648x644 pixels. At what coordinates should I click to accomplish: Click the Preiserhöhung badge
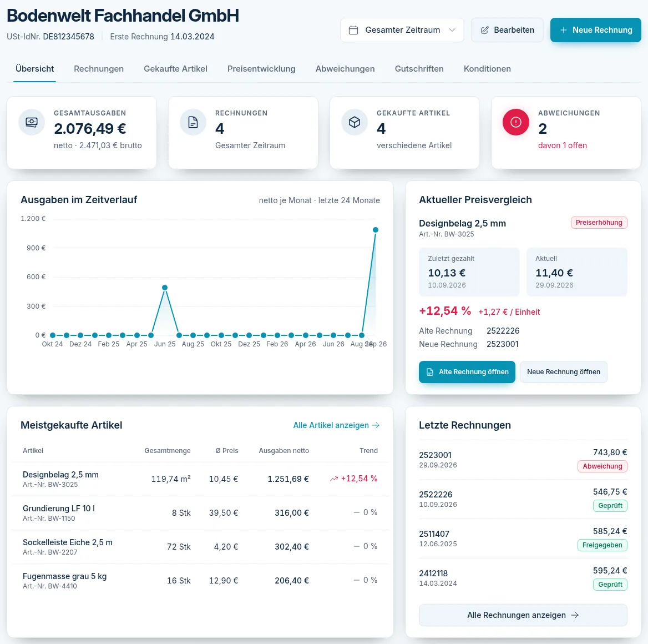[x=599, y=223]
